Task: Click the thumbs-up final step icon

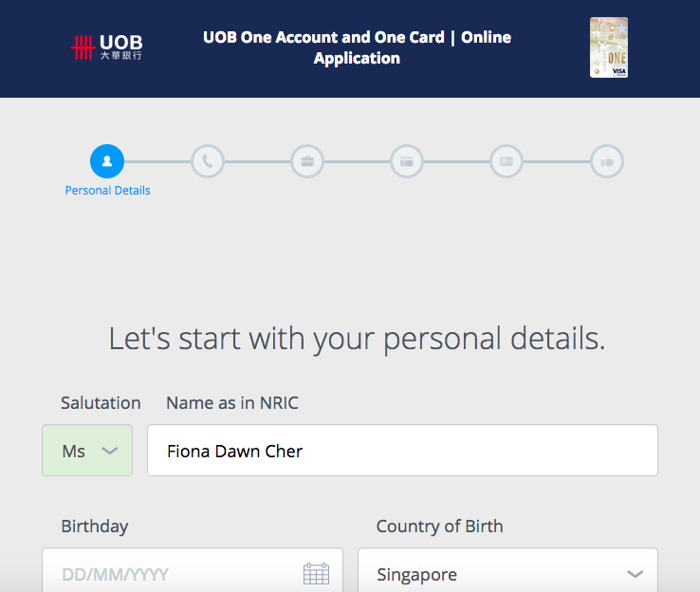Action: [x=606, y=161]
